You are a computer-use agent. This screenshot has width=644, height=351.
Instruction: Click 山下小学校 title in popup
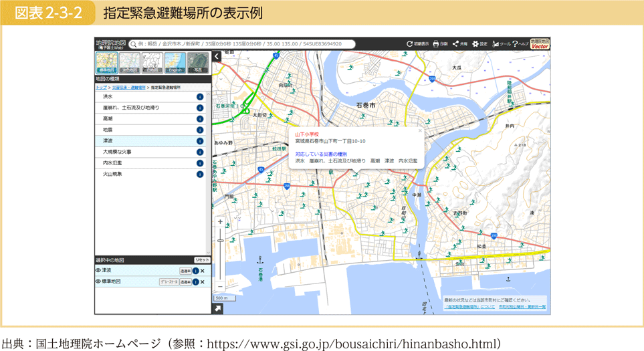pyautogui.click(x=307, y=134)
